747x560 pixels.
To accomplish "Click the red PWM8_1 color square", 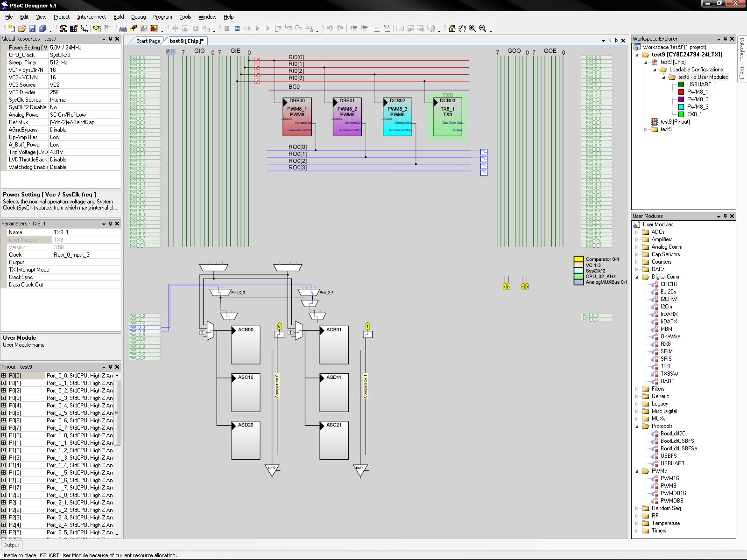I will coord(681,92).
